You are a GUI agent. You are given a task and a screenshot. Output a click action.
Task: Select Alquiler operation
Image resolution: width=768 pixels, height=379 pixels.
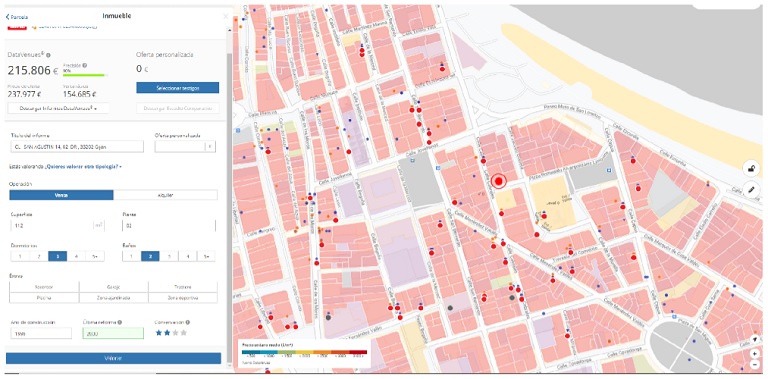166,195
